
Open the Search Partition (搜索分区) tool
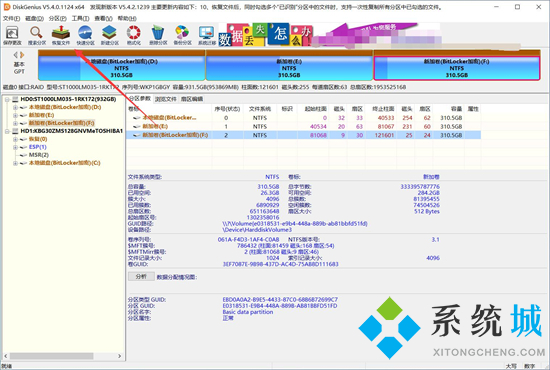click(36, 35)
